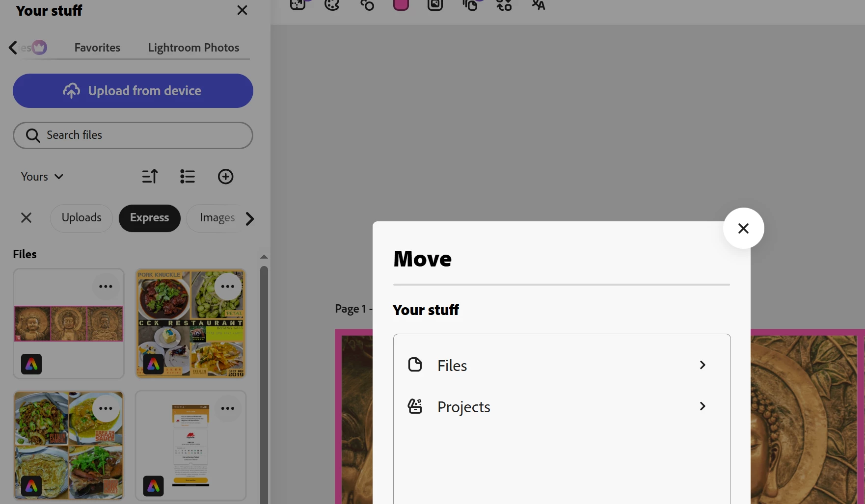
Task: Click the Files document icon in Move dialog
Action: pyautogui.click(x=415, y=365)
